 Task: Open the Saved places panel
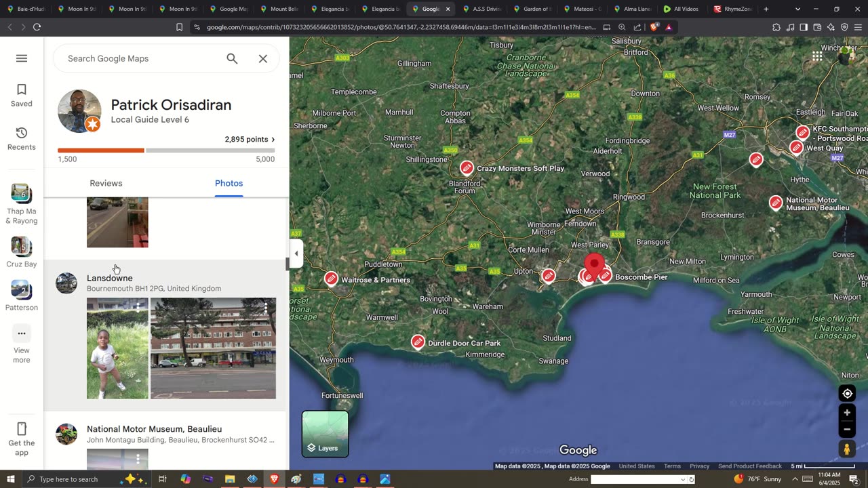click(x=22, y=96)
